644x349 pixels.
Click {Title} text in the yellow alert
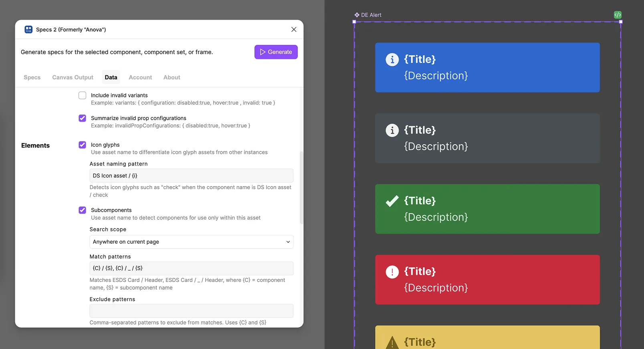tap(420, 342)
